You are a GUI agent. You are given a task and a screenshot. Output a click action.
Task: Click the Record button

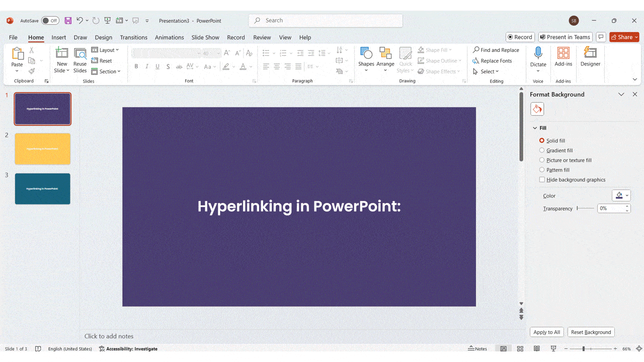click(x=520, y=37)
